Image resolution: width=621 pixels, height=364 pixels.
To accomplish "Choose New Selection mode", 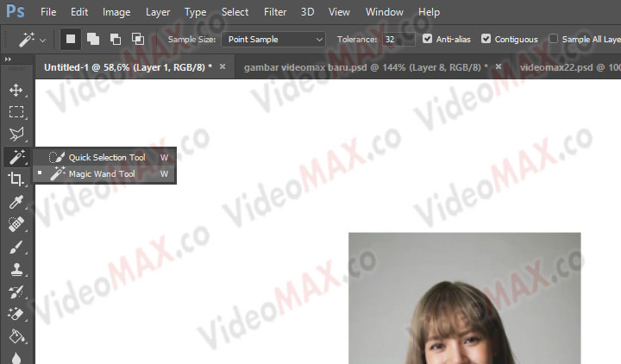I will click(x=71, y=39).
